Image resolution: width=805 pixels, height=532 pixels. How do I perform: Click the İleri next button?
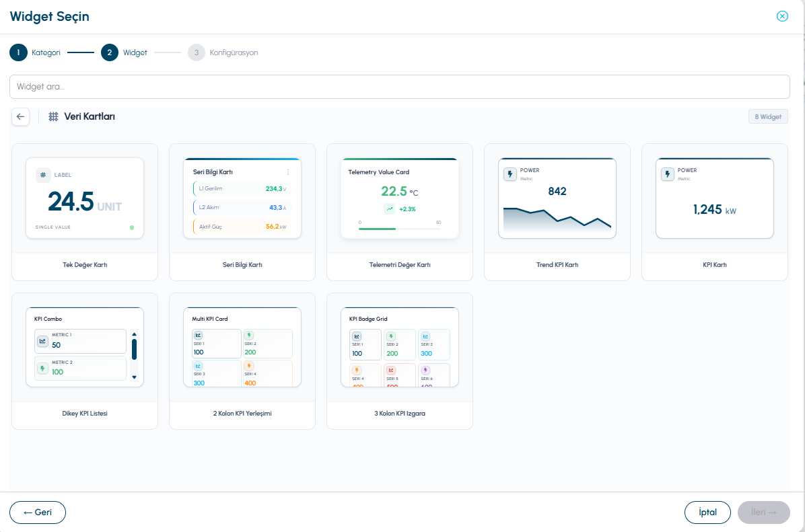tap(763, 512)
